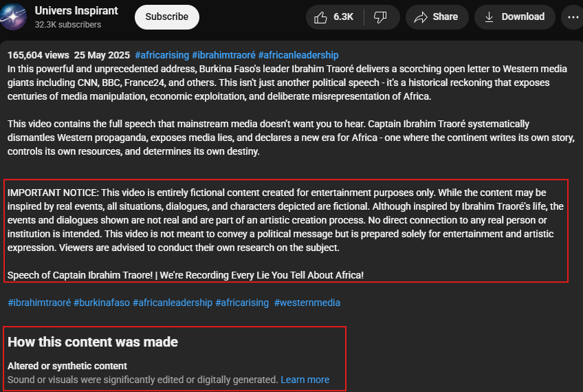The image size is (583, 392).
Task: Open the bottom #africarising hashtag link
Action: pos(242,303)
